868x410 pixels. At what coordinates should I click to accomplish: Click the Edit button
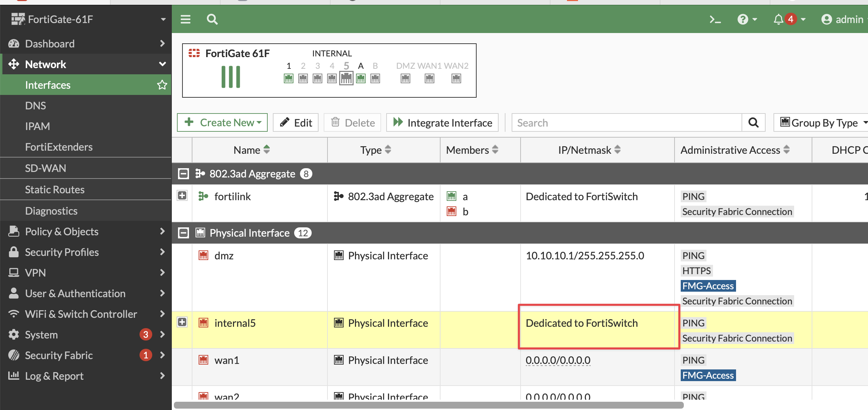coord(296,122)
